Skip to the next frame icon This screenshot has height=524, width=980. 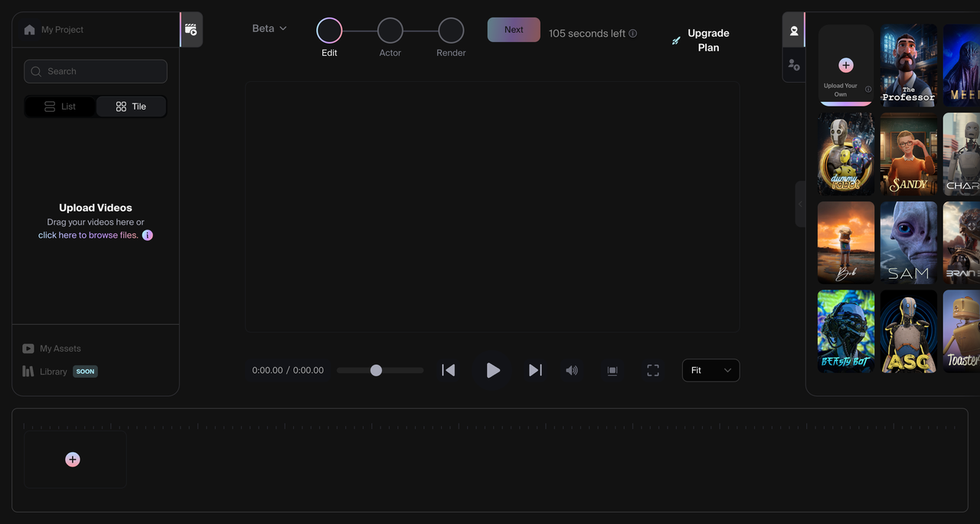coord(535,371)
